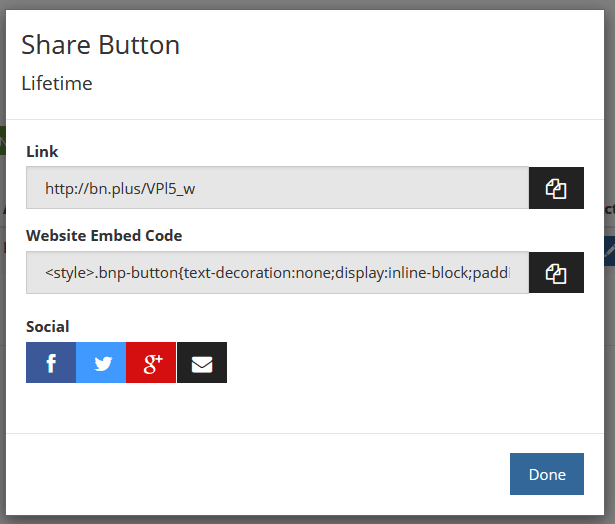The image size is (615, 524).
Task: Click the Share Button dialog title
Action: point(100,45)
